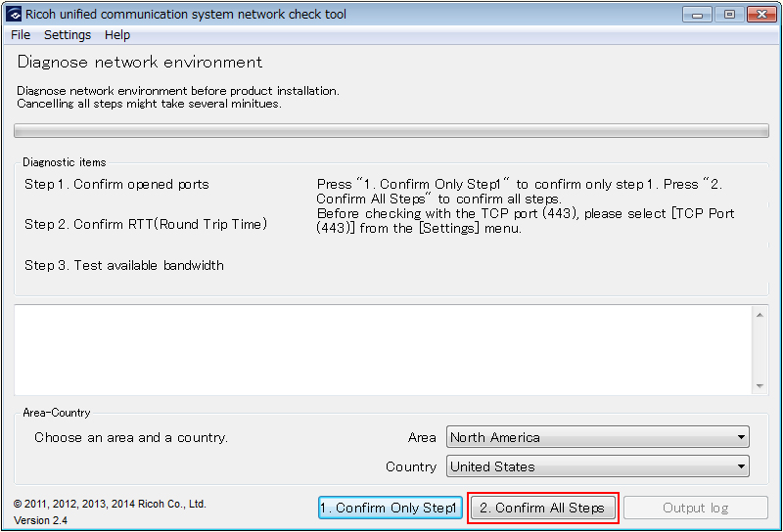The height and width of the screenshot is (532, 783).
Task: Open the File menu
Action: 21,35
